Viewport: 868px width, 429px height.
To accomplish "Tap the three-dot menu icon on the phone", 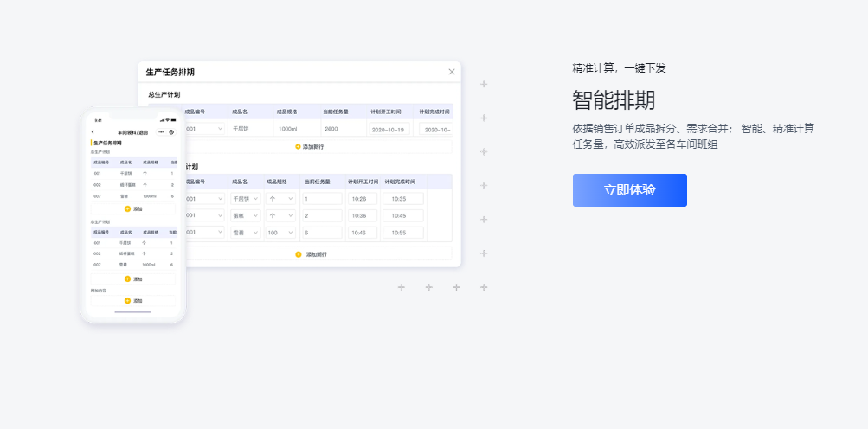I will click(161, 132).
